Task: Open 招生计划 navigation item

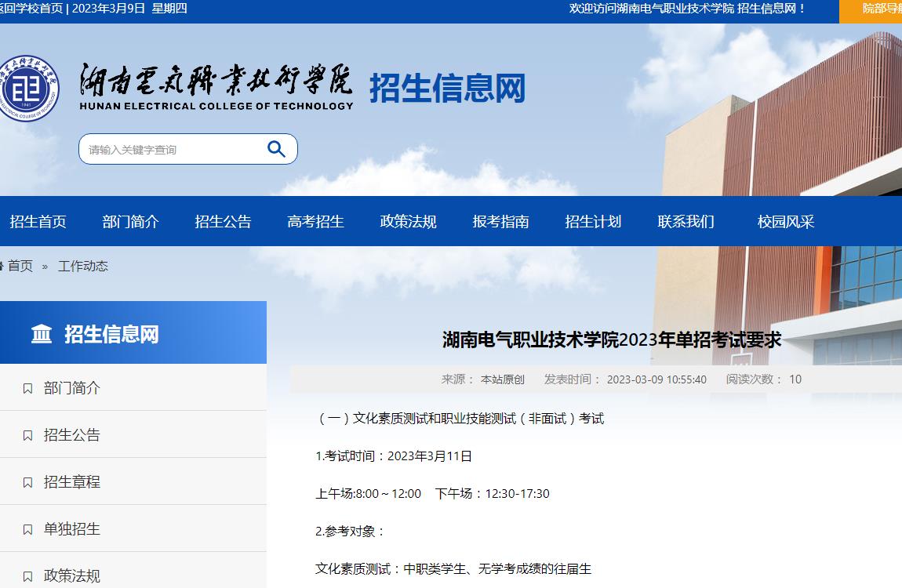Action: [593, 222]
